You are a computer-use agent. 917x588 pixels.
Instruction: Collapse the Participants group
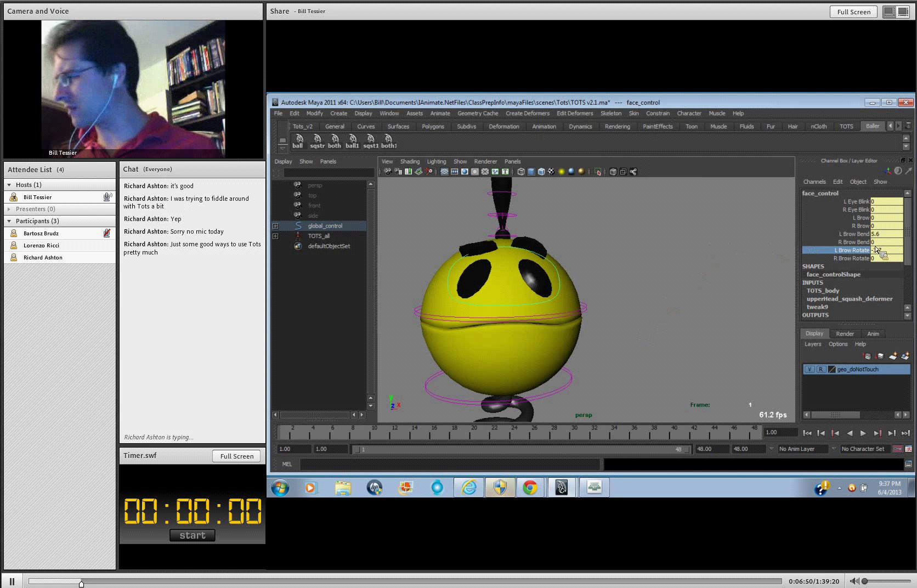tap(9, 221)
